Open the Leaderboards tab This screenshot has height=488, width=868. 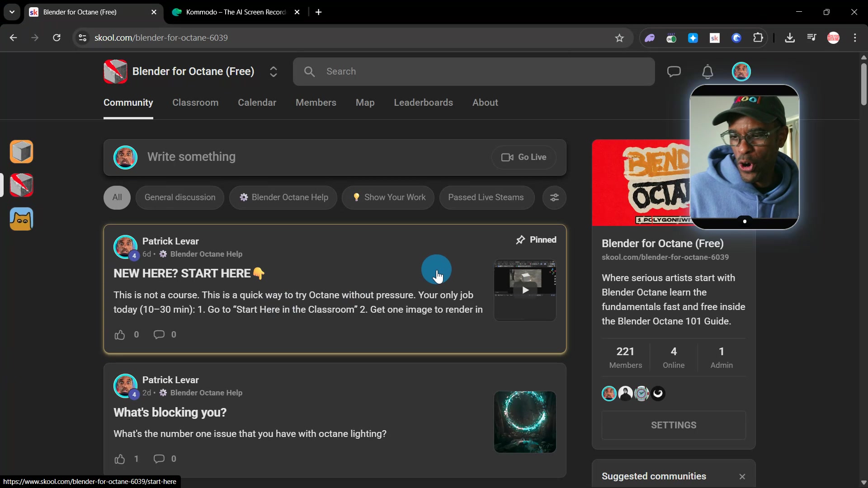pyautogui.click(x=423, y=103)
